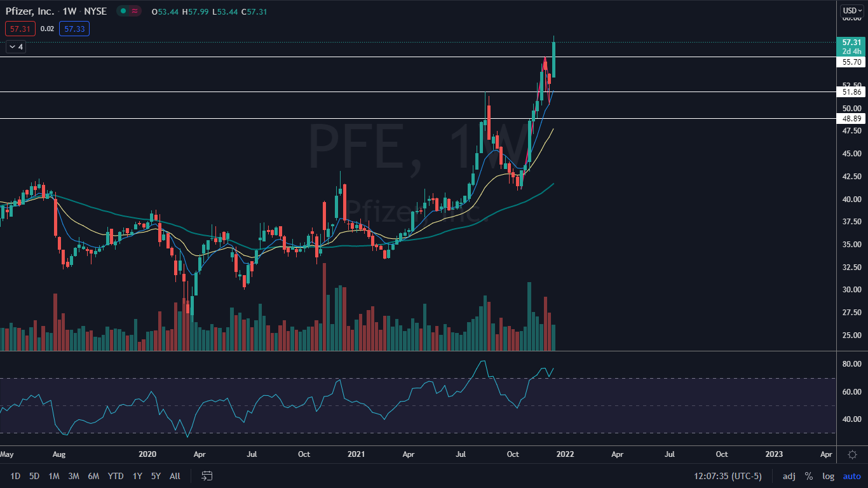Click the 2022 label on time axis
This screenshot has height=488, width=868.
pyautogui.click(x=565, y=454)
